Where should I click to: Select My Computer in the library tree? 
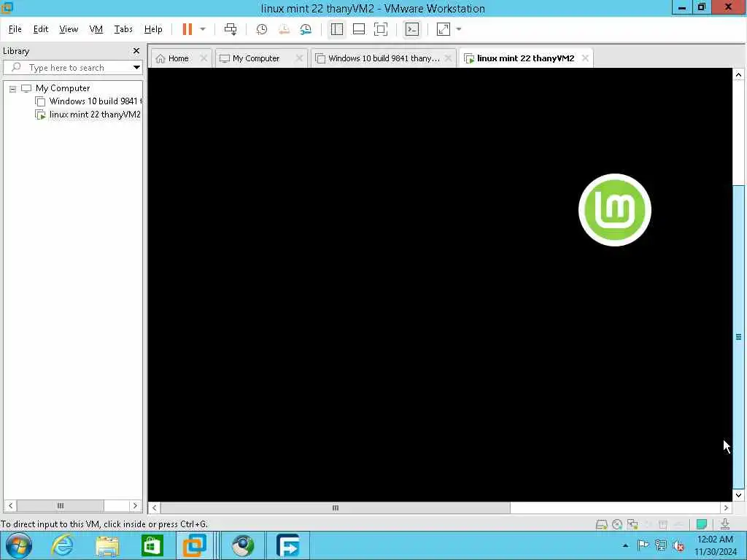(63, 88)
